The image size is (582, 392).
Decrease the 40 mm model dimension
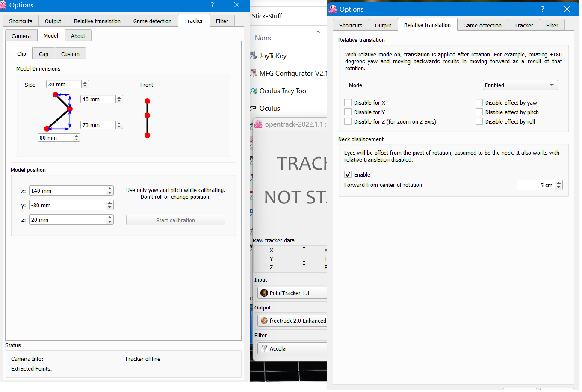(119, 101)
